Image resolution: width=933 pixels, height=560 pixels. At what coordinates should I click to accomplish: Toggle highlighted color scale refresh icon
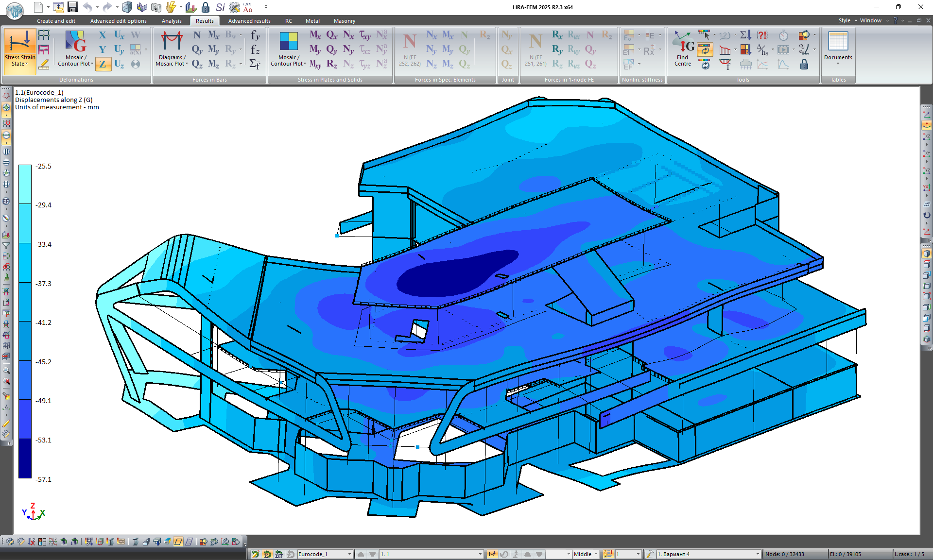(704, 50)
